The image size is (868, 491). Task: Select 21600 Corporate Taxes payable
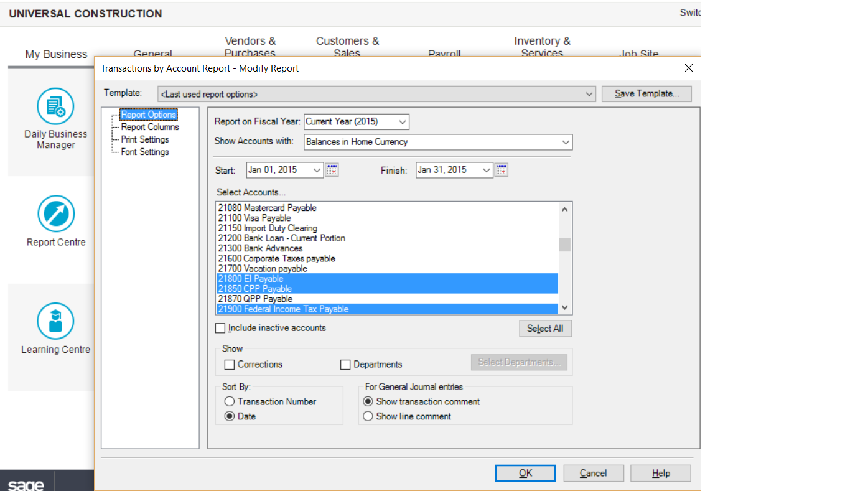[x=387, y=258]
